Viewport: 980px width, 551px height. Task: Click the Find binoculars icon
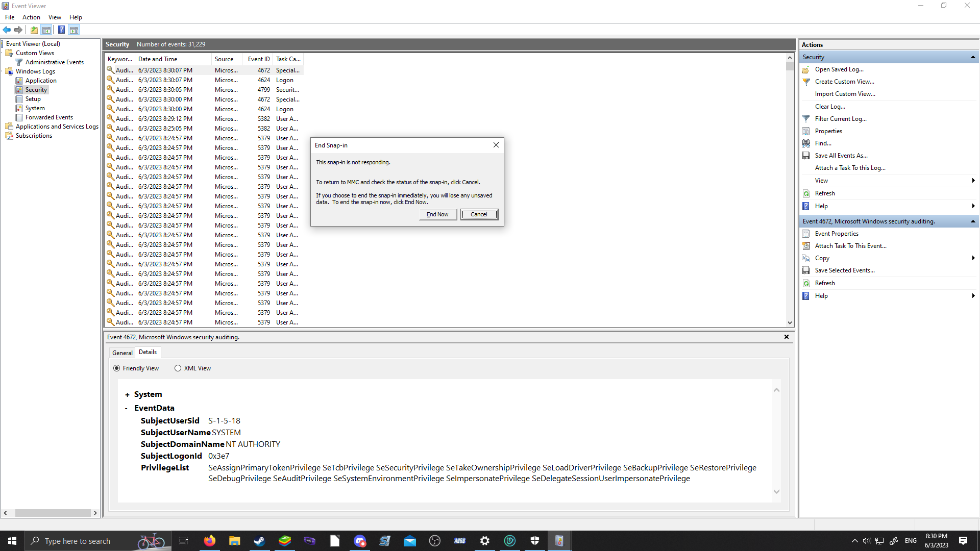[806, 143]
